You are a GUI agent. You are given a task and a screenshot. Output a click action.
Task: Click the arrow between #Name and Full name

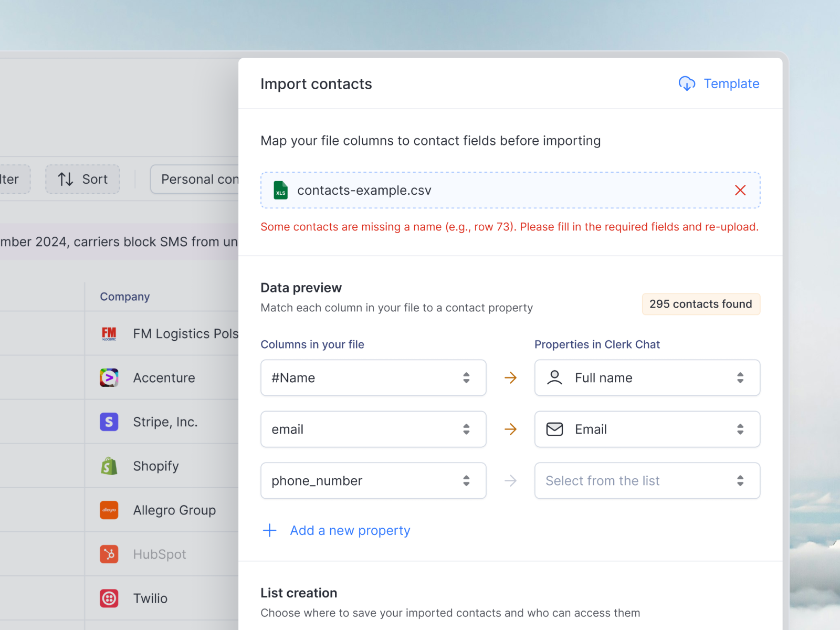pyautogui.click(x=510, y=377)
